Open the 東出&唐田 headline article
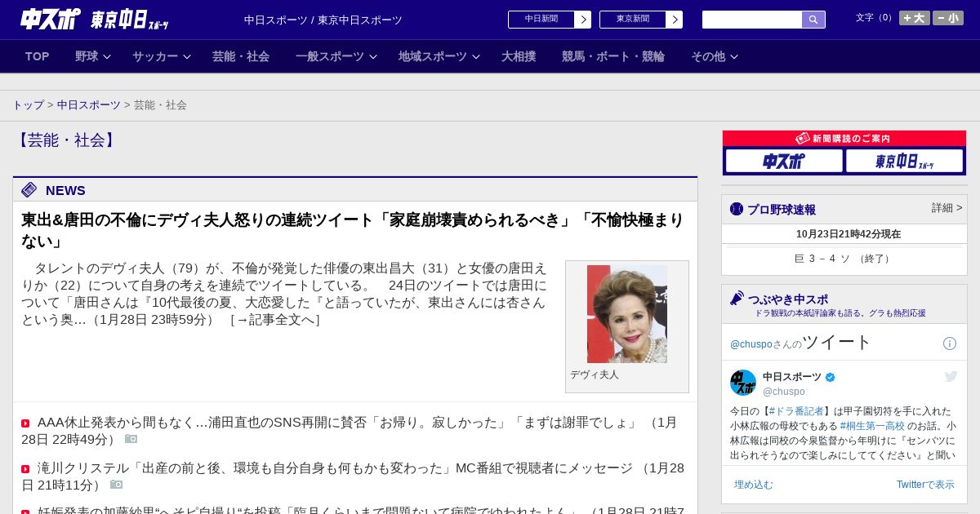This screenshot has height=514, width=980. pyautogui.click(x=353, y=231)
